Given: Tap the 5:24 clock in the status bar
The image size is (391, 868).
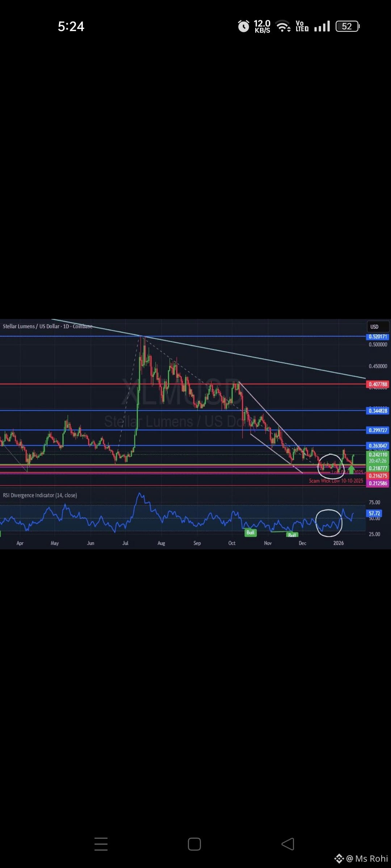Looking at the screenshot, I should [x=71, y=26].
